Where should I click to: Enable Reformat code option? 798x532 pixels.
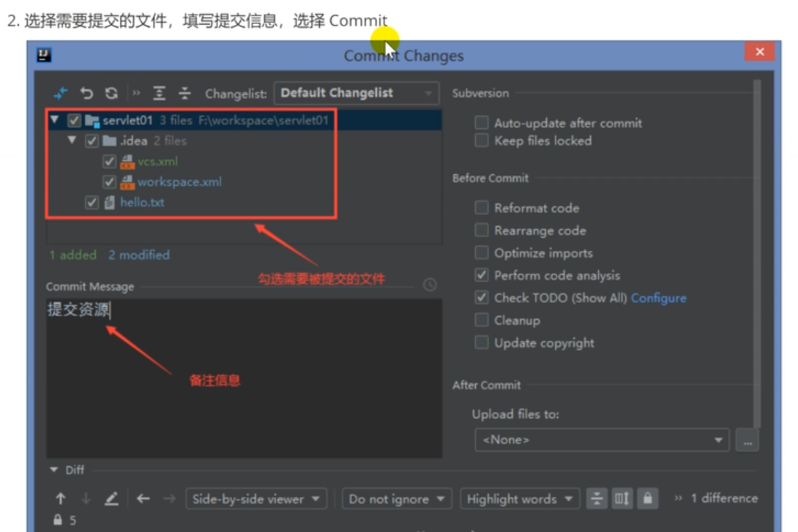(482, 208)
